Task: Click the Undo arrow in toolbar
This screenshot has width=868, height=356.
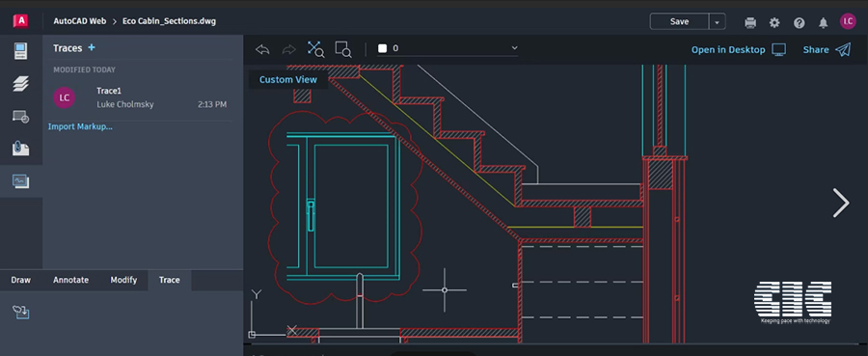Action: click(x=262, y=49)
